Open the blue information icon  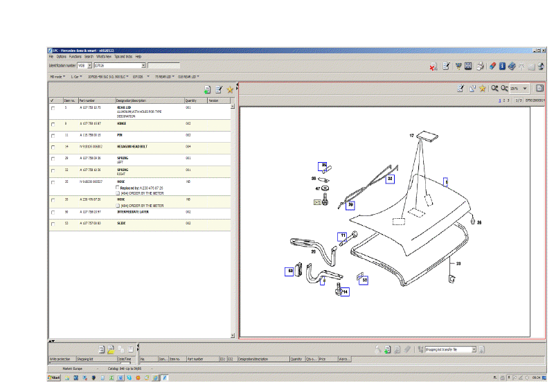502,66
